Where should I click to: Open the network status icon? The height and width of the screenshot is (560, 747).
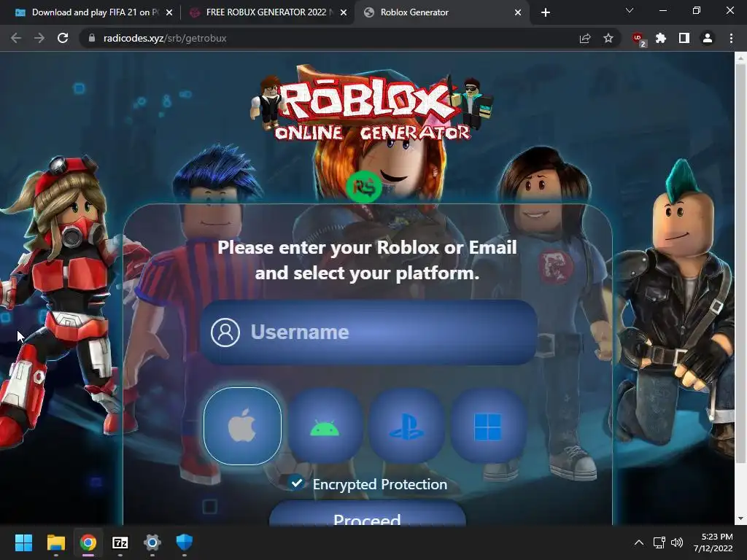pos(659,542)
